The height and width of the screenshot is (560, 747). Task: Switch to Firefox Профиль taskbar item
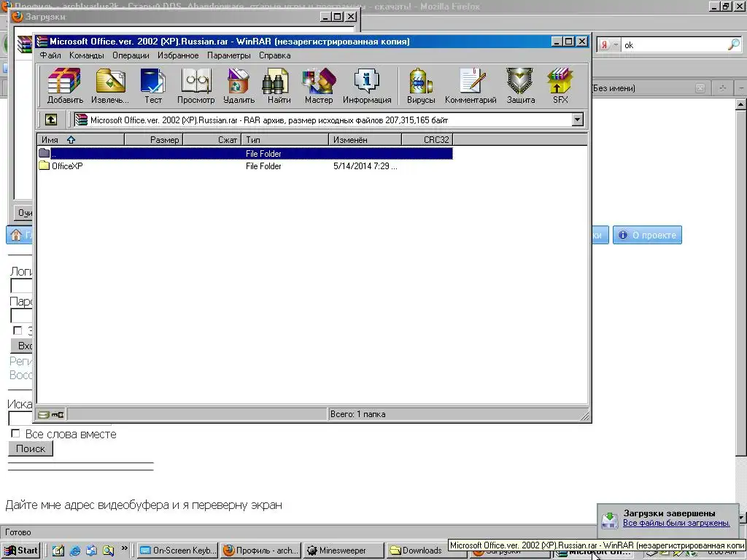[x=261, y=551]
